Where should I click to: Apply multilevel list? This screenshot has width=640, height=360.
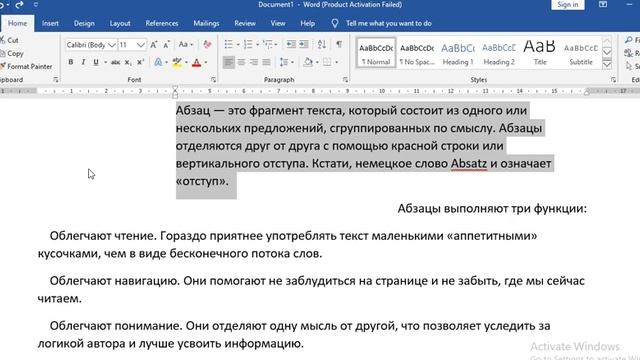pos(267,44)
